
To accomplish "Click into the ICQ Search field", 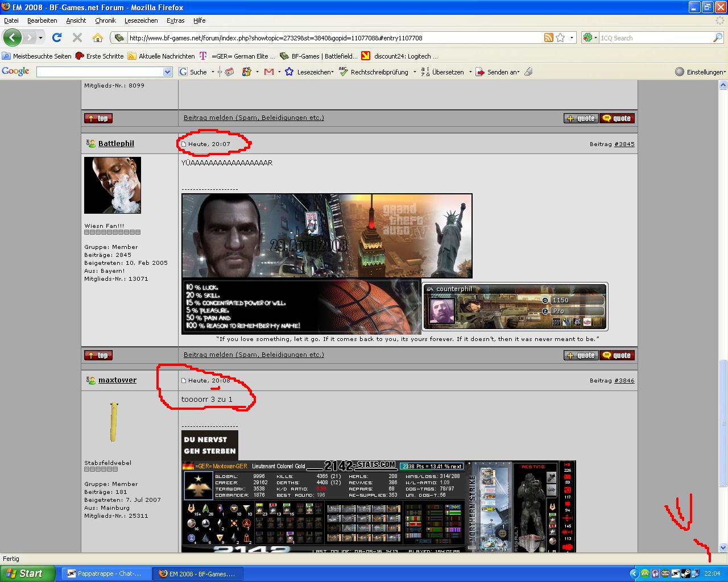I will [656, 38].
